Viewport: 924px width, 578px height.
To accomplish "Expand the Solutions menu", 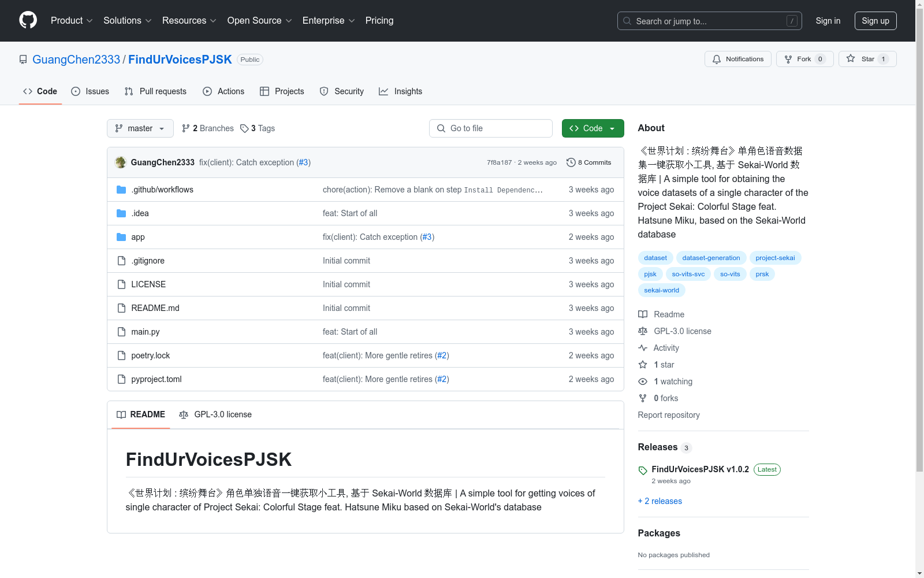I will [x=128, y=20].
